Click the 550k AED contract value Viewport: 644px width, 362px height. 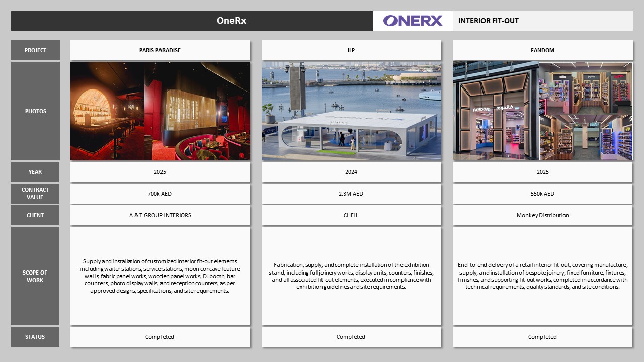pyautogui.click(x=542, y=194)
